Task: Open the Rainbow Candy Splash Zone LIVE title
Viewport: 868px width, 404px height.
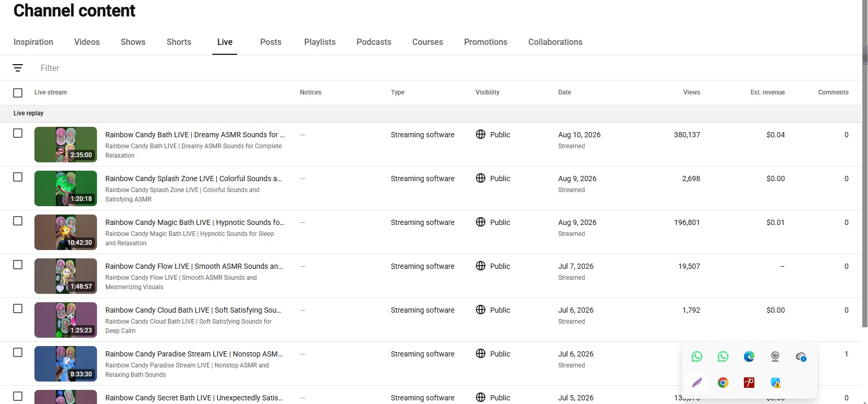Action: click(193, 179)
